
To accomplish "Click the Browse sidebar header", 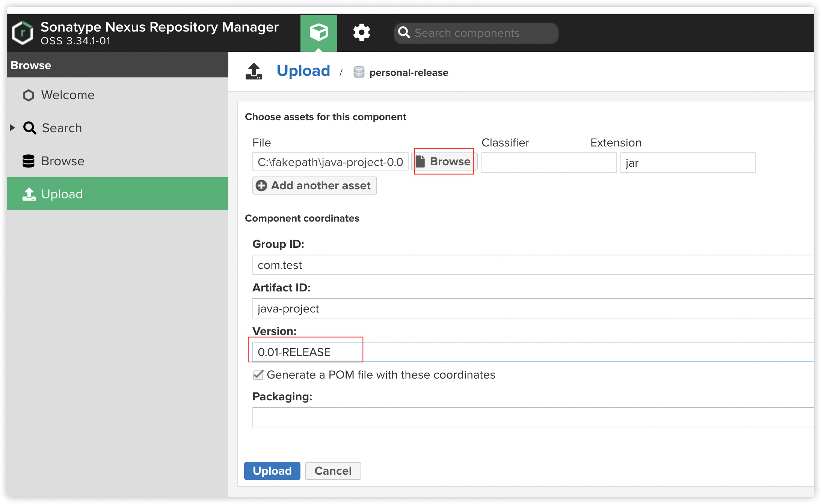I will (118, 65).
